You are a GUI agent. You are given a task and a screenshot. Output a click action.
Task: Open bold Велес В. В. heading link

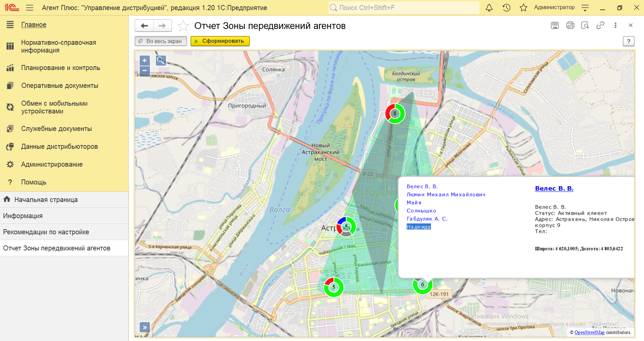pyautogui.click(x=554, y=189)
